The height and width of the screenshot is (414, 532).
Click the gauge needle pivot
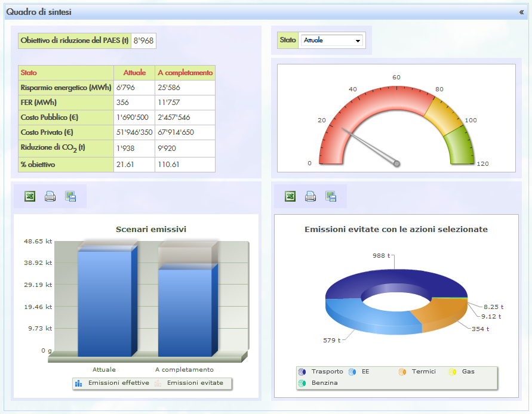396,164
